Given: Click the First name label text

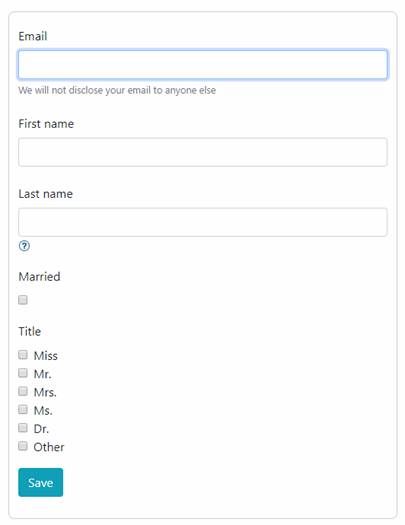Looking at the screenshot, I should click(x=46, y=124).
